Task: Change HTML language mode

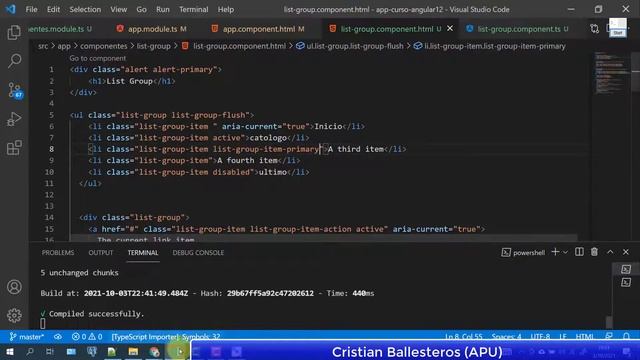Action: tap(584, 337)
